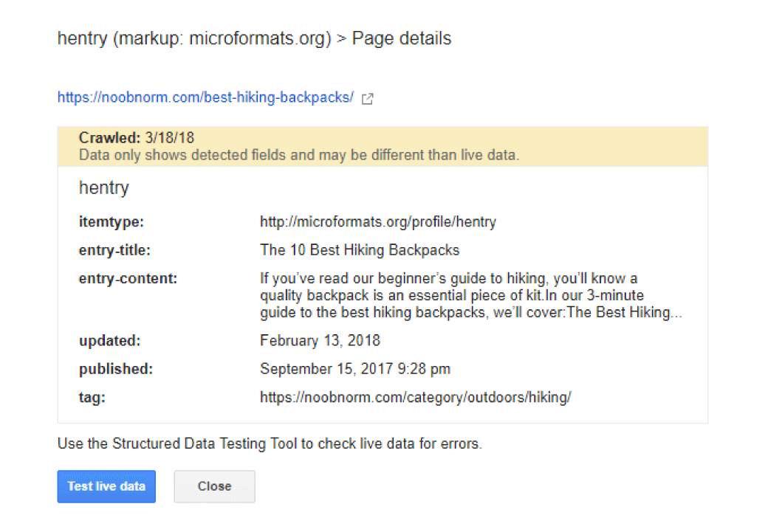Screen dimensions: 768x532
Task: Select the page details heading text
Action: click(254, 38)
